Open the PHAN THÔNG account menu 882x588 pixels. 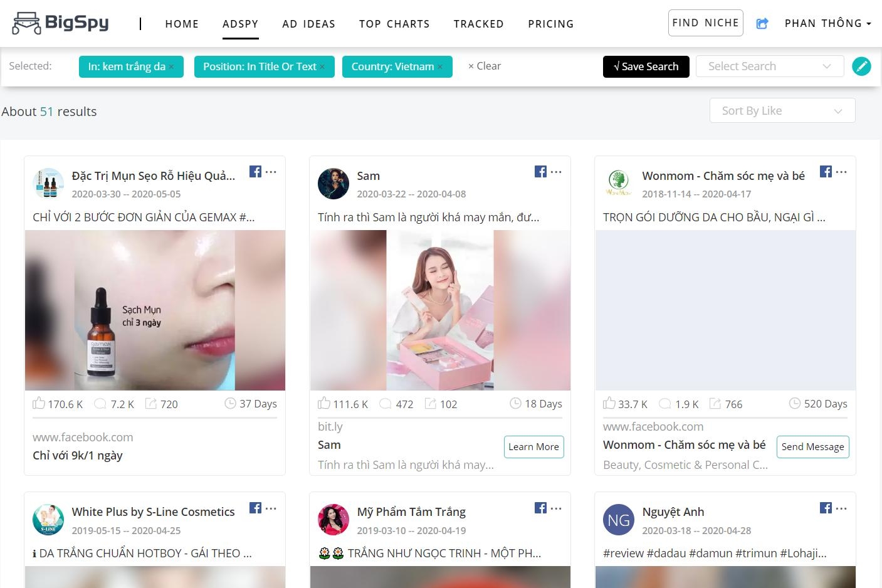click(828, 23)
